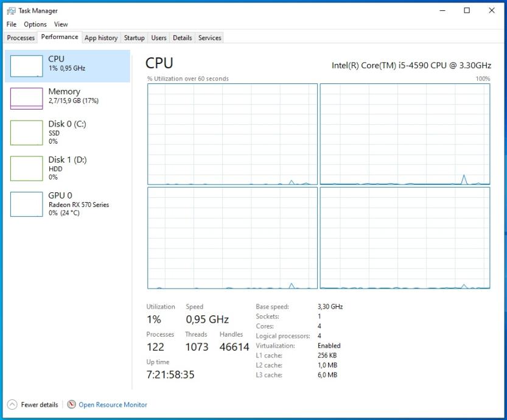Image resolution: width=507 pixels, height=420 pixels.
Task: Open Disk 0 (C:) SSD performance
Action: click(x=67, y=132)
